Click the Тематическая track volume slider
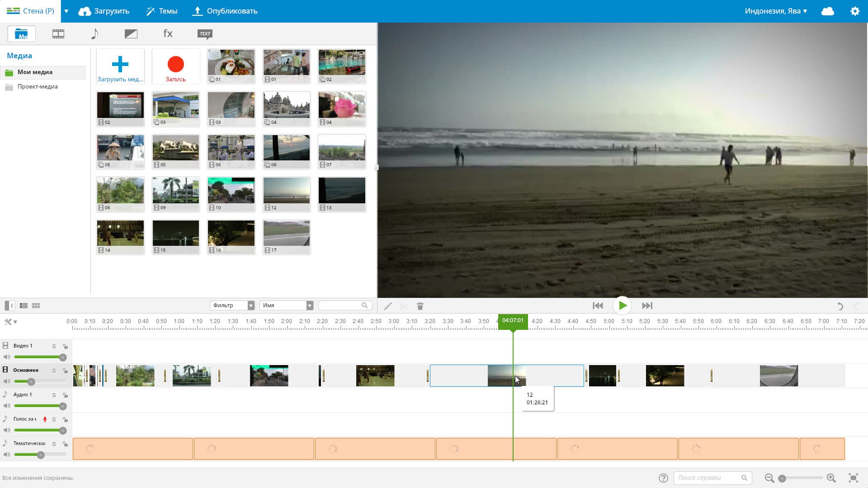The width and height of the screenshot is (868, 488). click(x=41, y=455)
